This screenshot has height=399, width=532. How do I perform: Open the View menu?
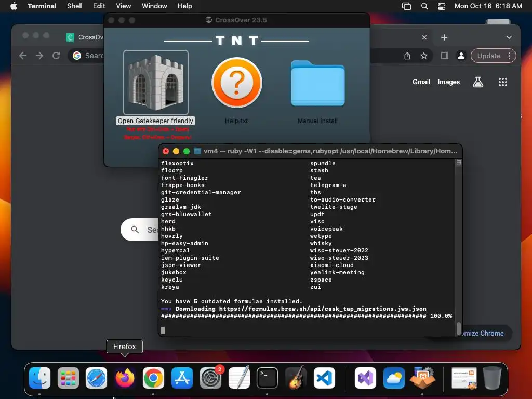point(124,6)
